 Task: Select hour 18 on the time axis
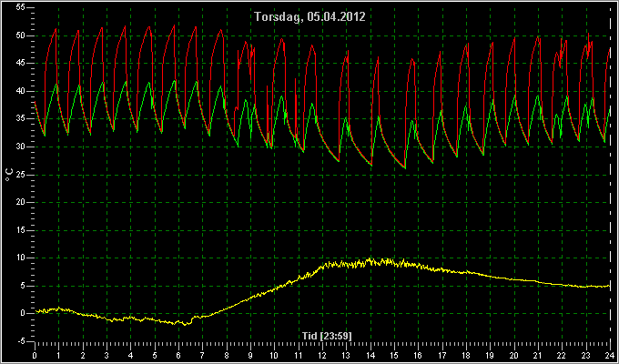tap(466, 355)
